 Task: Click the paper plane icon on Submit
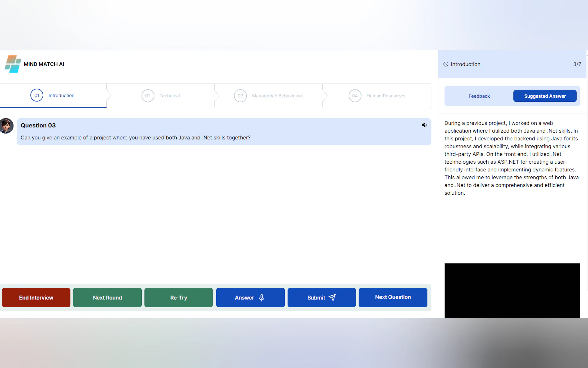click(332, 297)
